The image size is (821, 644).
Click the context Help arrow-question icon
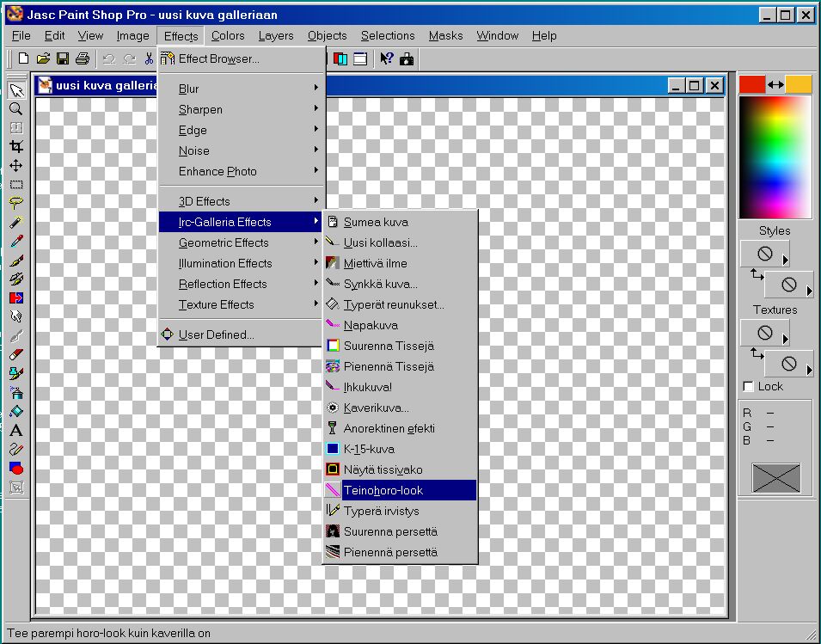pos(386,58)
